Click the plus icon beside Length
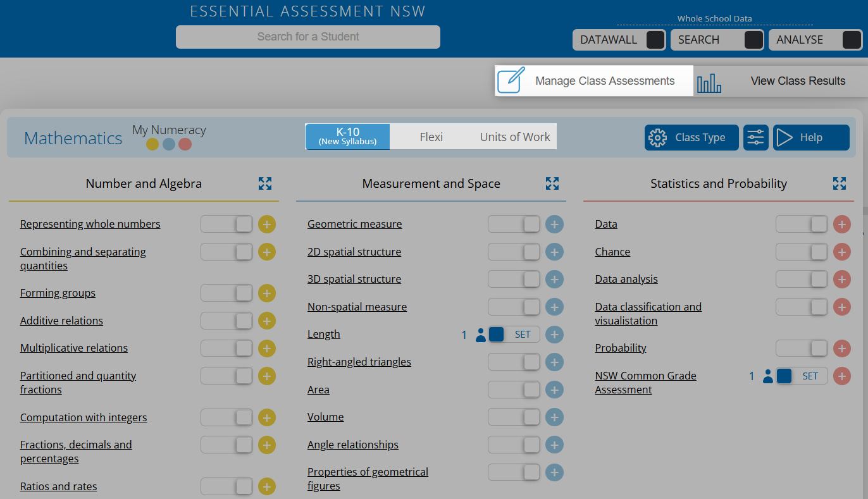The image size is (868, 499). click(554, 335)
